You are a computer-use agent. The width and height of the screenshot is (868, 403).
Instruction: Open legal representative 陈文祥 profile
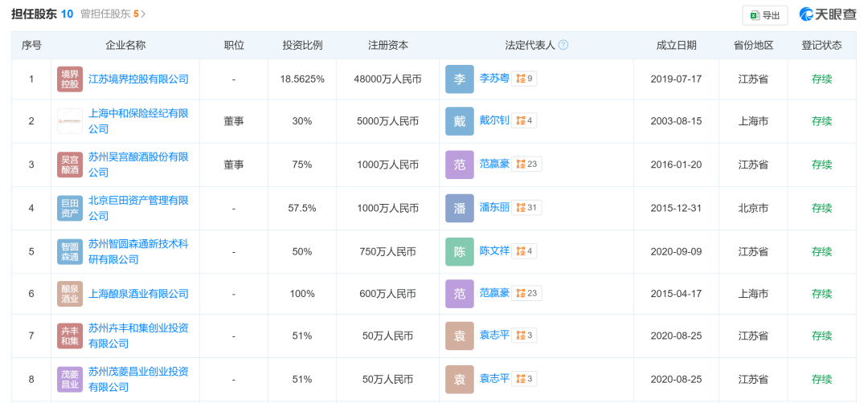tap(493, 251)
